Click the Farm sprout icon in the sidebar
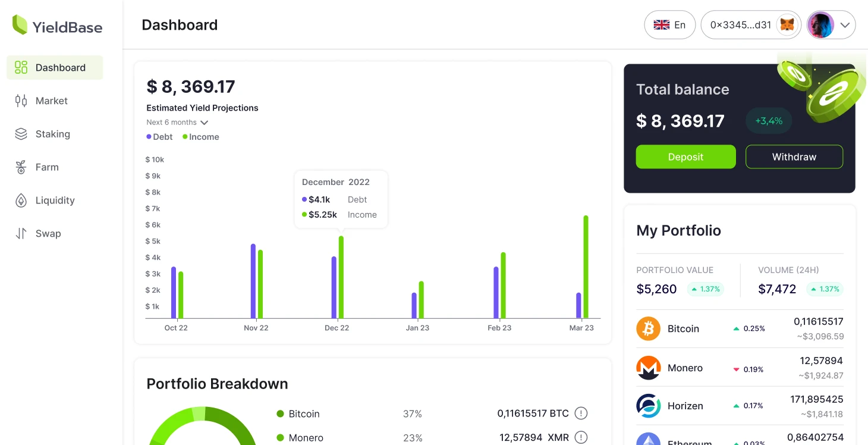The height and width of the screenshot is (445, 868). [x=21, y=167]
